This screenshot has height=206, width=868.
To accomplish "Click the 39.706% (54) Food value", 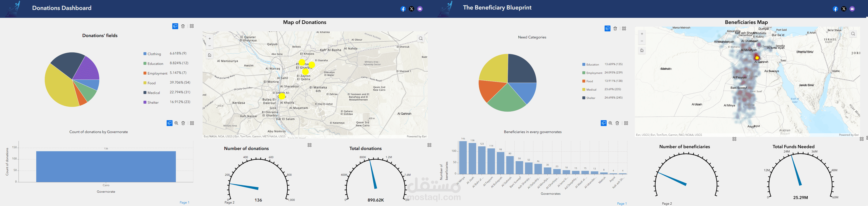I will (180, 82).
